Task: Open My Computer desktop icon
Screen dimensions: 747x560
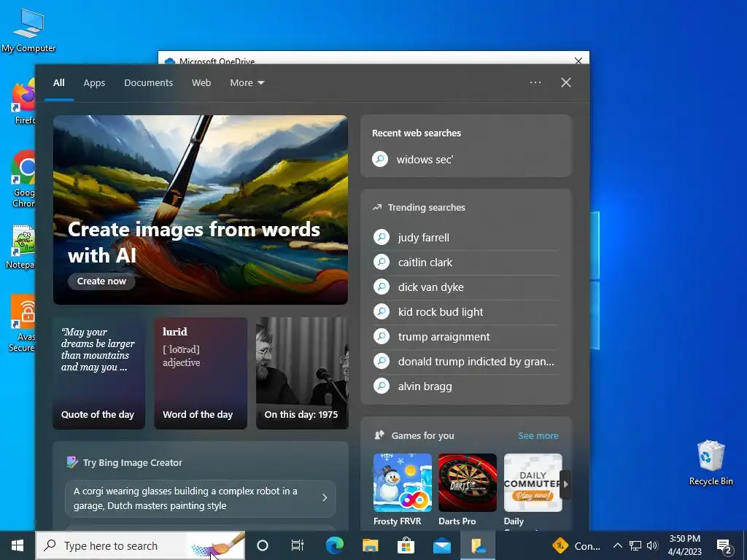Action: tap(28, 29)
